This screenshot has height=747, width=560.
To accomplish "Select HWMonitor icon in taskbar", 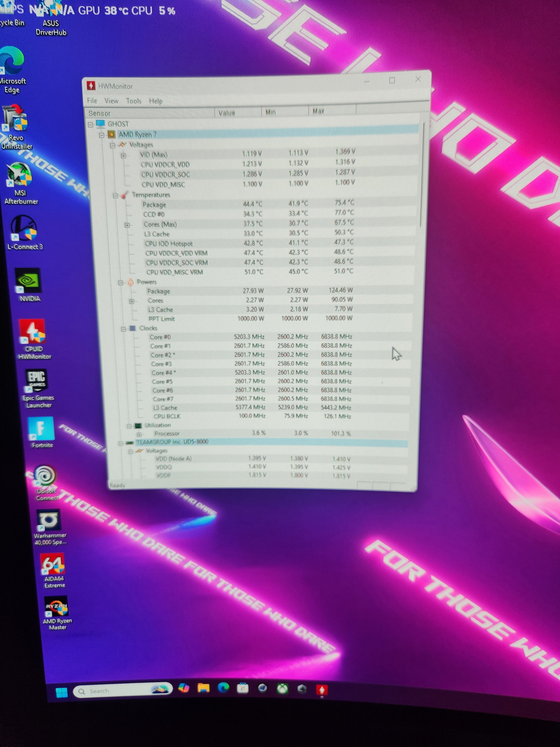I will [322, 690].
